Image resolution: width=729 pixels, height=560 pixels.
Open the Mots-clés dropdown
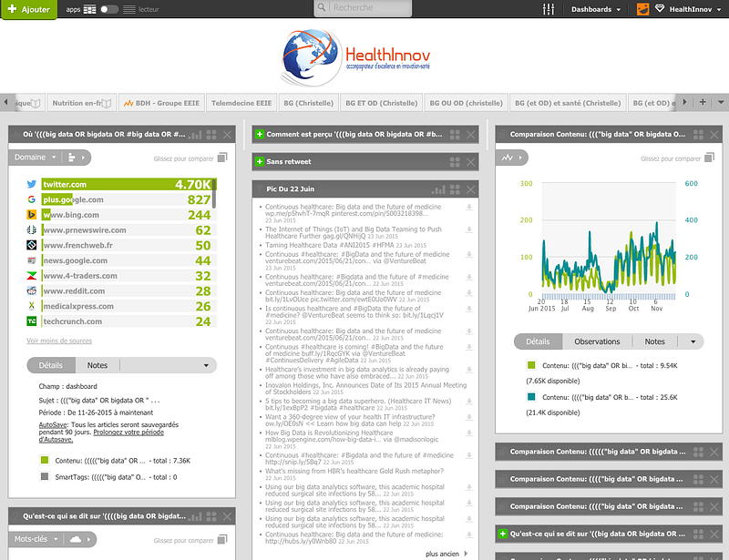pyautogui.click(x=36, y=539)
